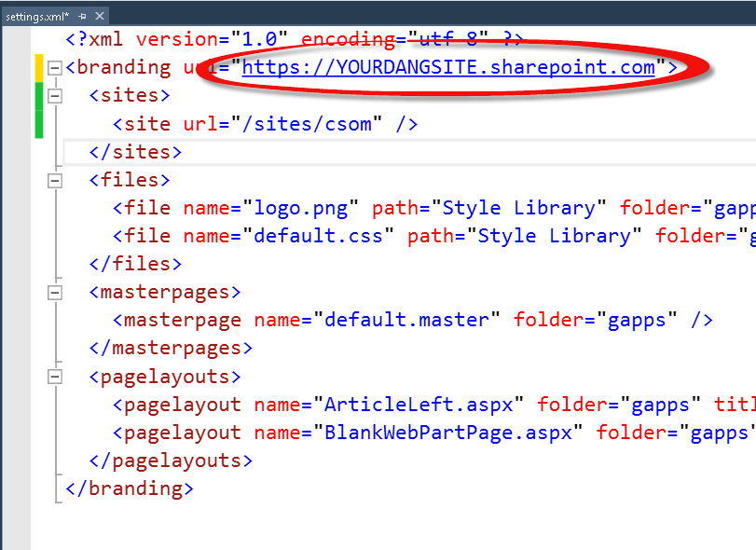Click "gapps" folder value on ArticleLeft.aspx line
Screen dimensions: 756x550
(661, 405)
